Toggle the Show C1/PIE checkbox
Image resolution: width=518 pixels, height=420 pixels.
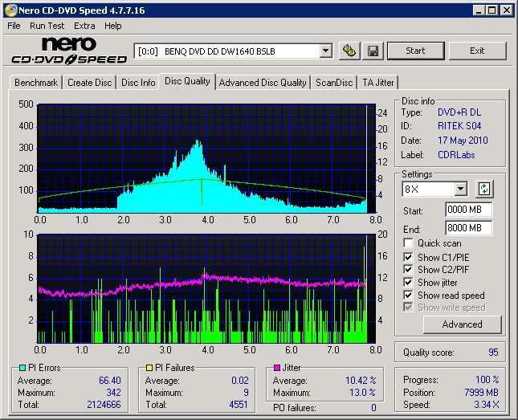click(409, 257)
